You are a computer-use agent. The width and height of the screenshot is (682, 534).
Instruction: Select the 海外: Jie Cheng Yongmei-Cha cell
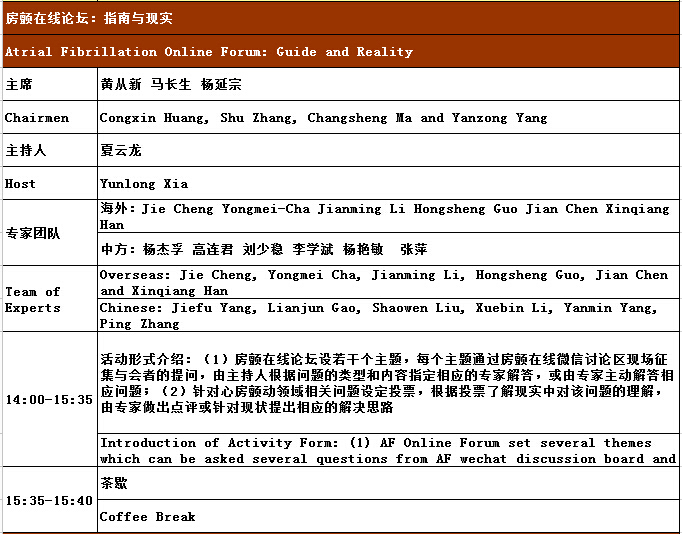(x=388, y=217)
